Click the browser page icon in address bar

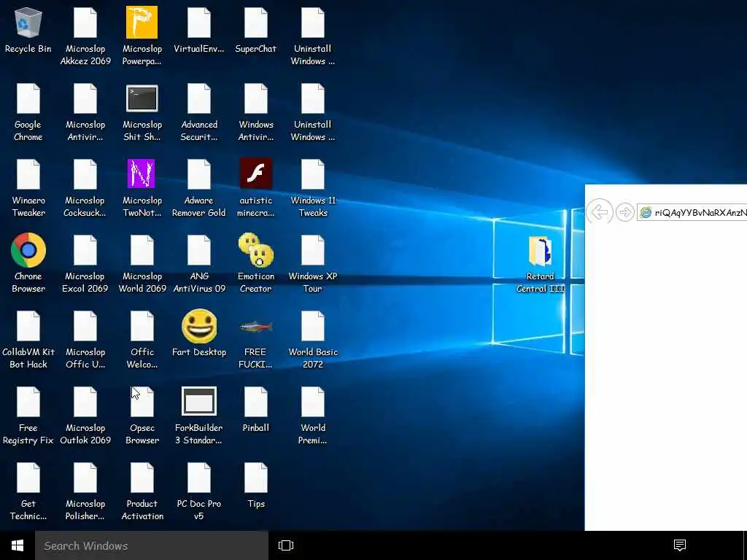(x=646, y=212)
